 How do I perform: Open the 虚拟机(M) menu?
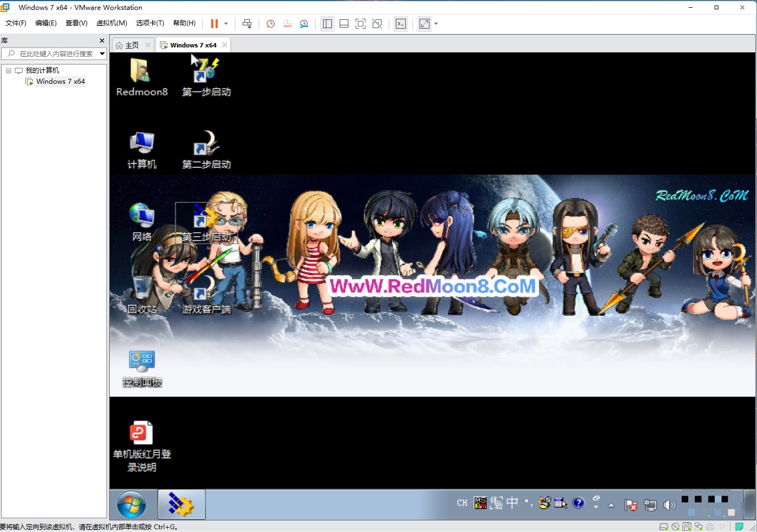pos(112,23)
